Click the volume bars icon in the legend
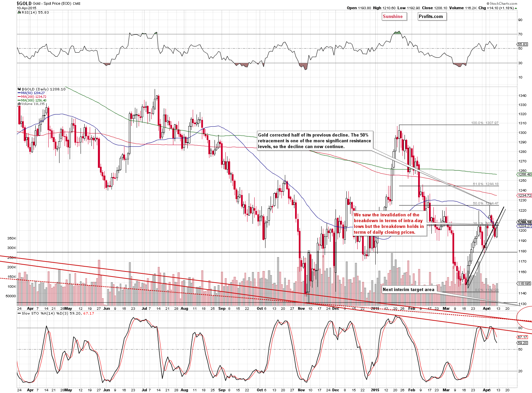 coord(19,104)
